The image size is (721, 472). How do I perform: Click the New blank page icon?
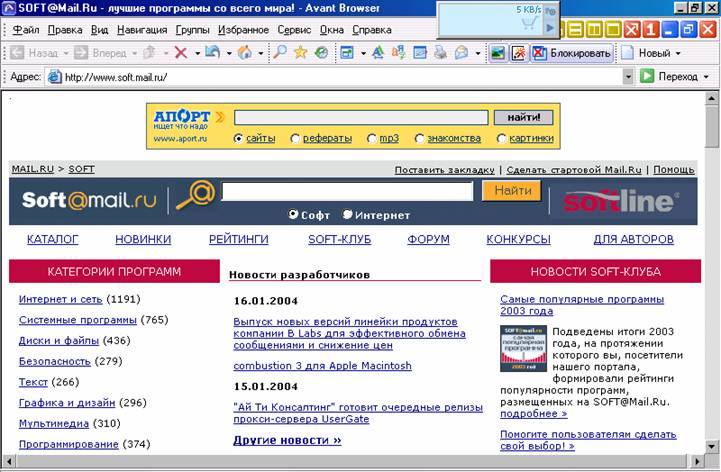tap(627, 53)
